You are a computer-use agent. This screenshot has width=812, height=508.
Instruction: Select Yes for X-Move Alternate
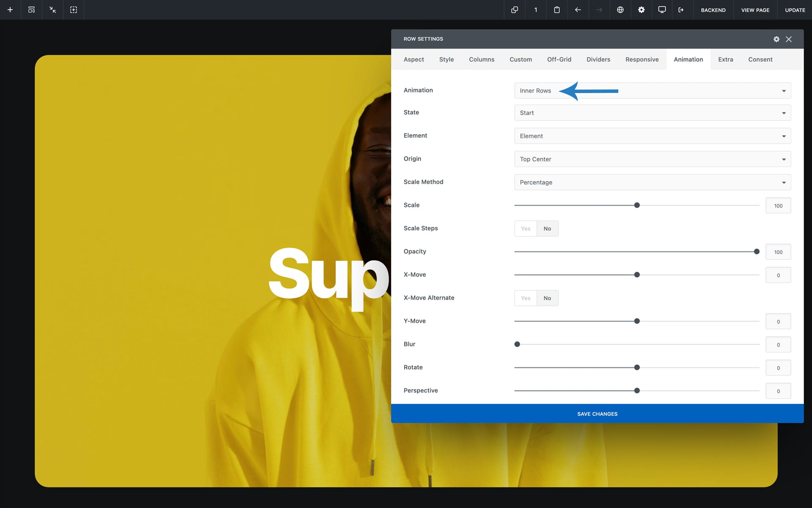526,298
